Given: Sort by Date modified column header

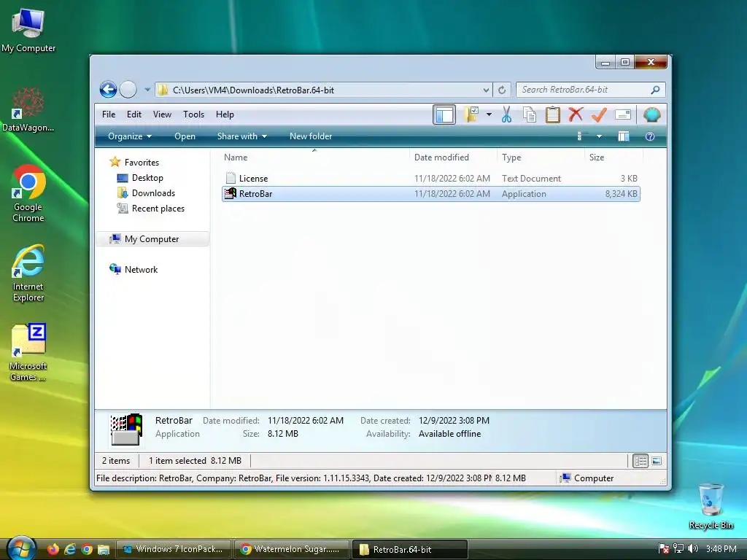Looking at the screenshot, I should pyautogui.click(x=452, y=157).
